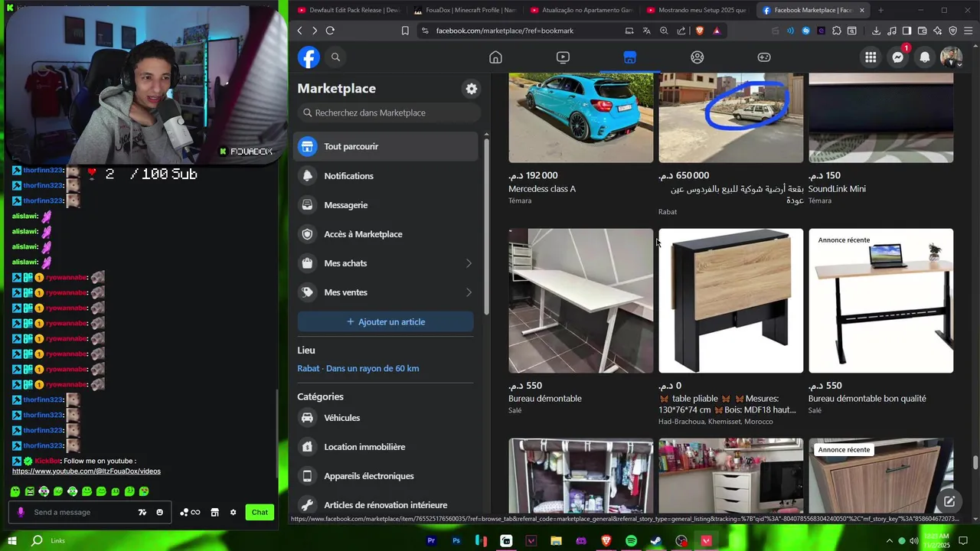Viewport: 980px width, 551px height.
Task: Open the Facebook menu grid icon
Action: pyautogui.click(x=871, y=57)
